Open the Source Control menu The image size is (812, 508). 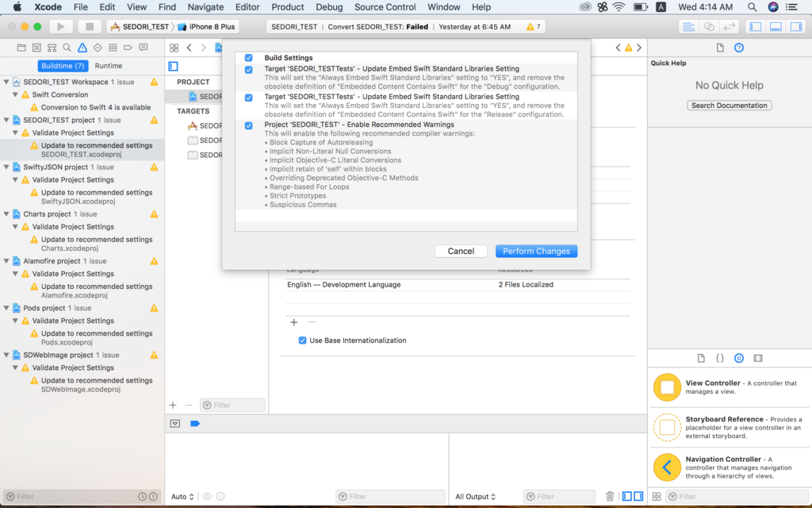(385, 6)
